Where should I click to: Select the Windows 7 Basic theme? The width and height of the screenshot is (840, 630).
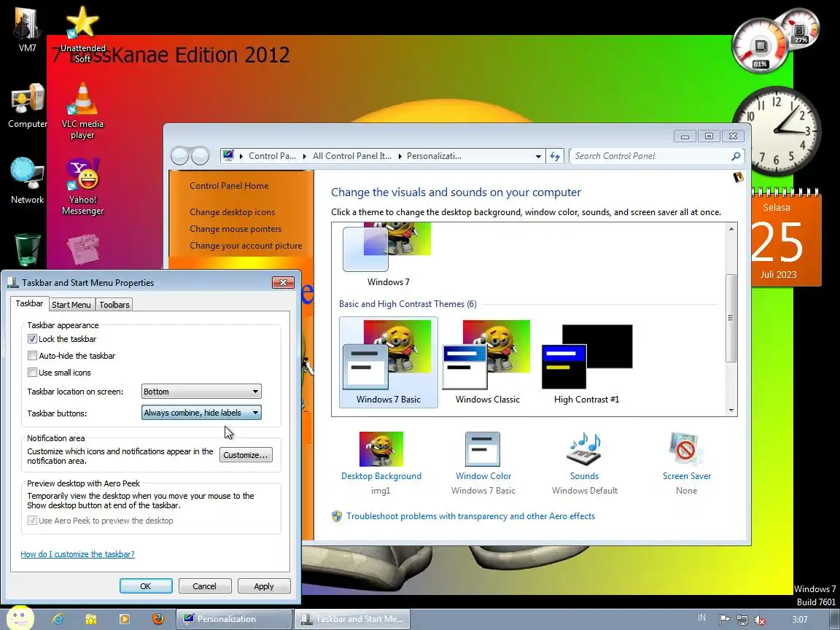click(389, 362)
